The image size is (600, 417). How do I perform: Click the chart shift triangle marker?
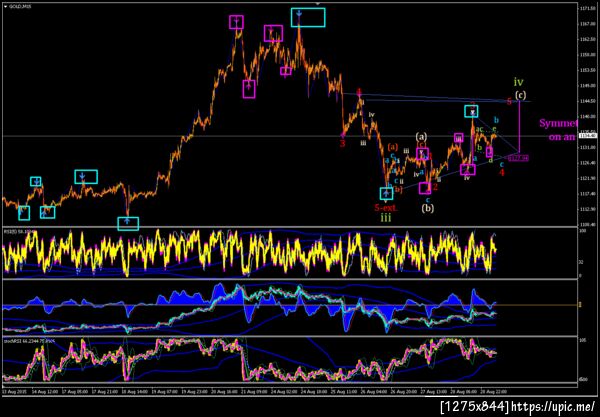317,3
